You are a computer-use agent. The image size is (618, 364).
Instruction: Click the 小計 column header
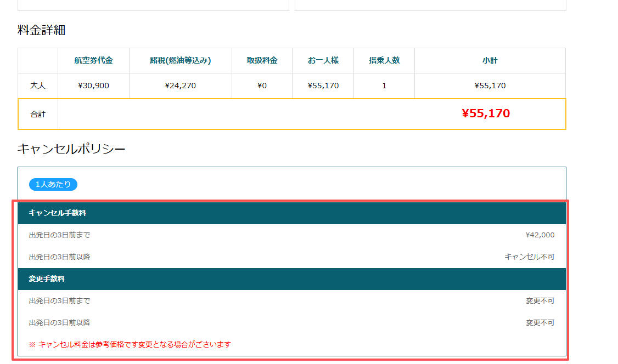(x=490, y=60)
